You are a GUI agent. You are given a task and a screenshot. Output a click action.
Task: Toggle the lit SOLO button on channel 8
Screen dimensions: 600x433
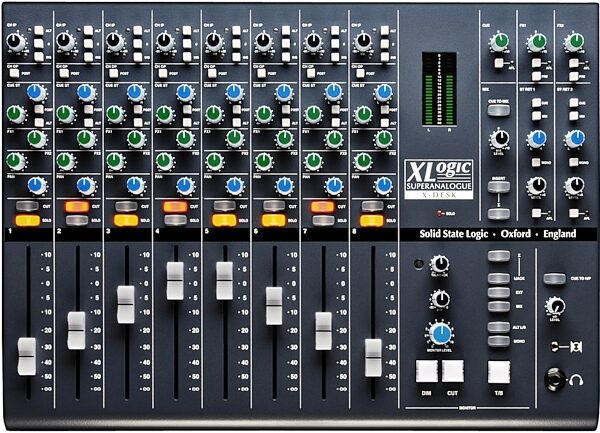[x=372, y=220]
